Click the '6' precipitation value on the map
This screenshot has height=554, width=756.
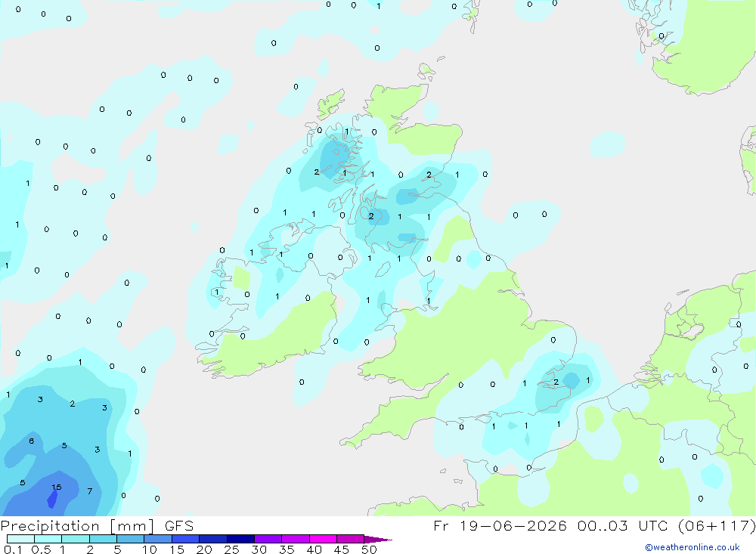[31, 441]
